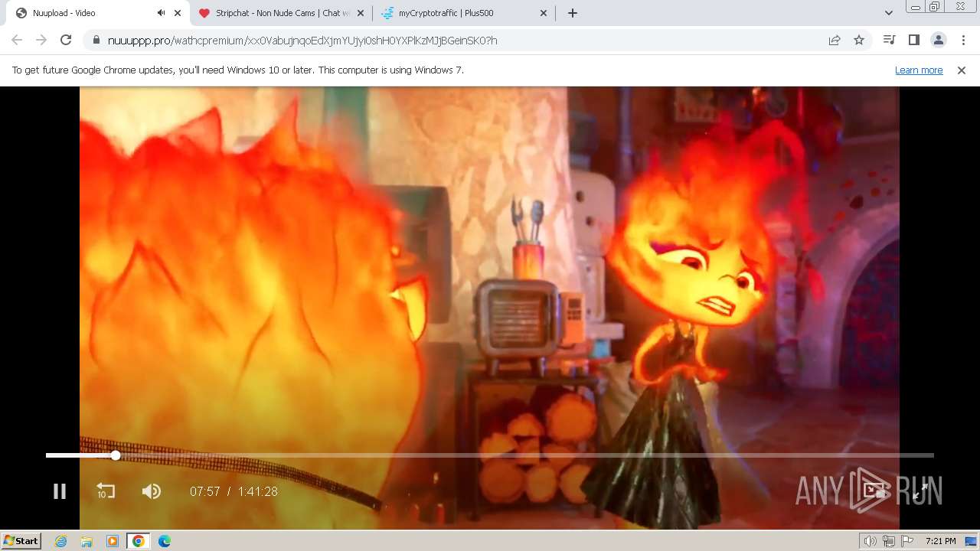Open a new browser tab
Screen dimensions: 980x551
pos(573,13)
